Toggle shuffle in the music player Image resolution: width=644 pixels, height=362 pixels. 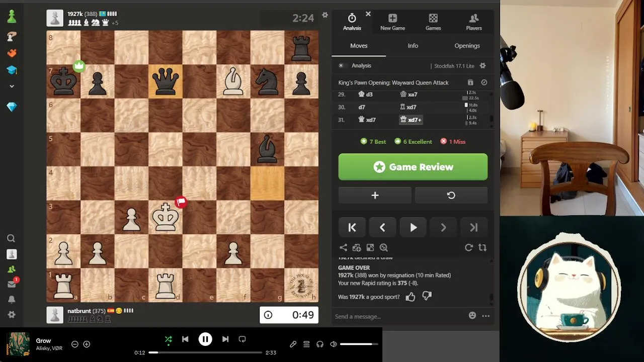click(x=169, y=339)
